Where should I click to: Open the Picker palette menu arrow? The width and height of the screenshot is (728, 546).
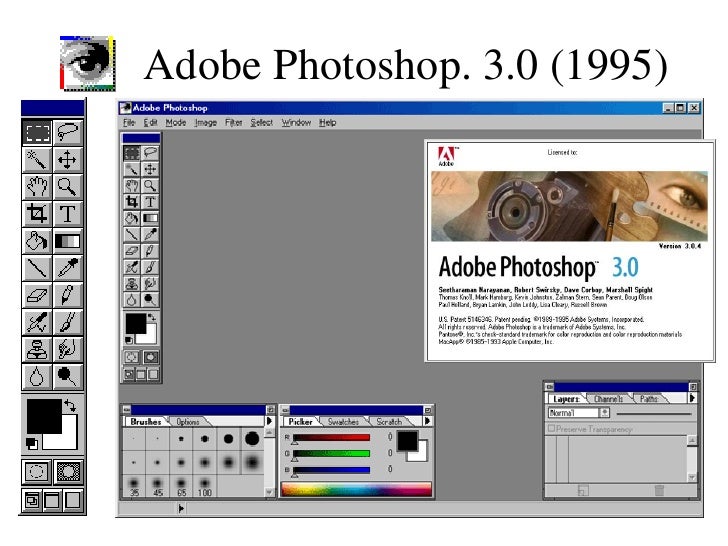pos(427,421)
